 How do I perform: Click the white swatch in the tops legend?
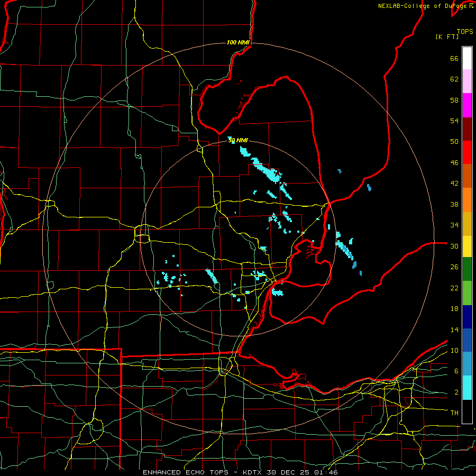click(467, 58)
